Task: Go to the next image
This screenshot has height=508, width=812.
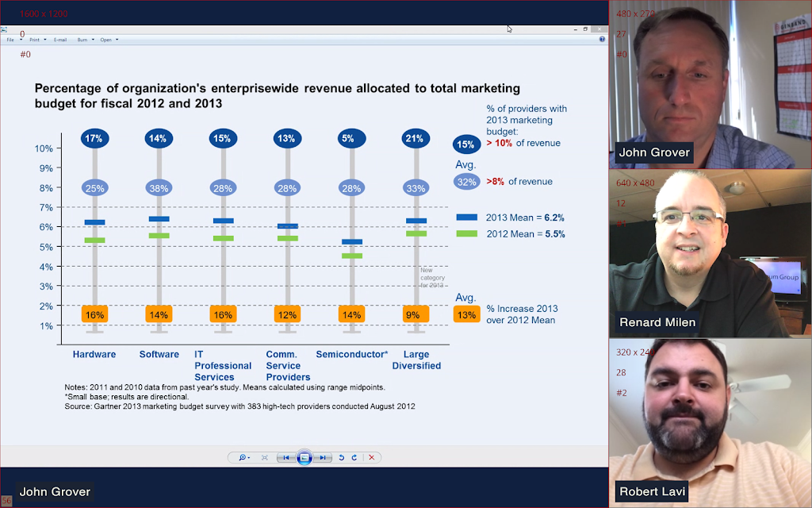Action: [323, 458]
